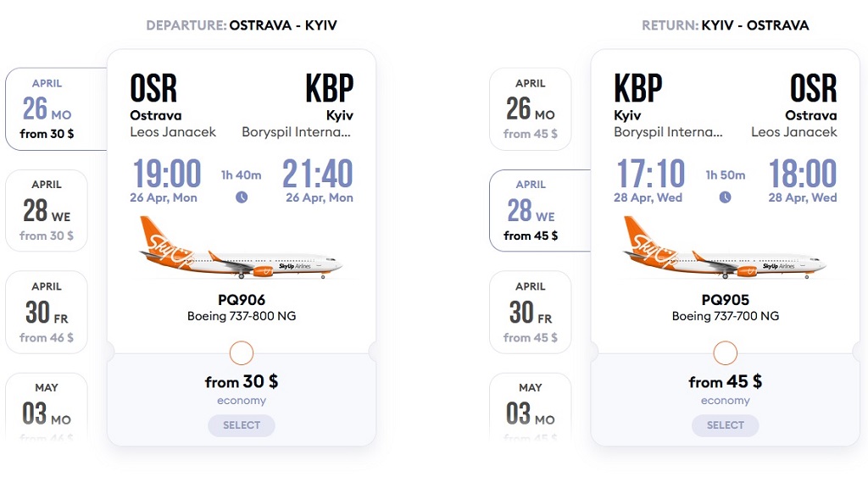Choose departure date April 26 MO from 30 $

56,109
